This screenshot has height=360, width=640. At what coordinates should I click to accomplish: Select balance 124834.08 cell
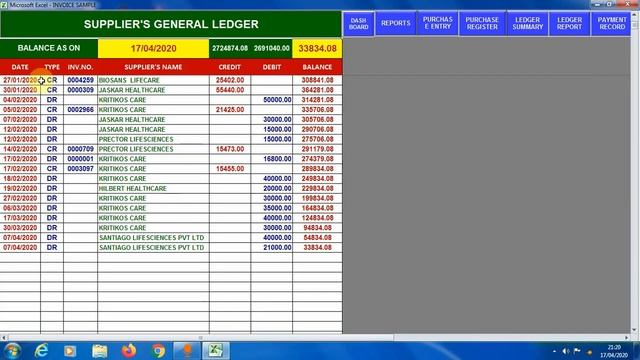[x=317, y=218]
